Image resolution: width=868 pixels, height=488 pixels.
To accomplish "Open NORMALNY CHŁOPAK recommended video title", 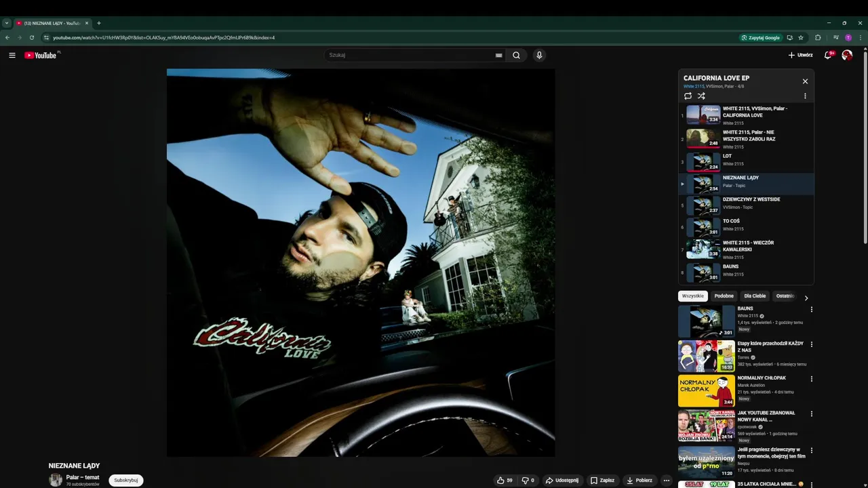I will coord(762,378).
